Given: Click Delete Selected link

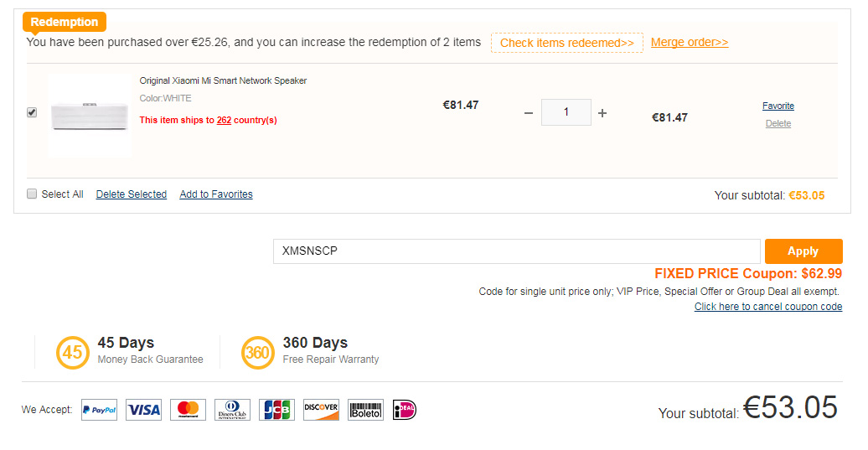Looking at the screenshot, I should point(132,194).
